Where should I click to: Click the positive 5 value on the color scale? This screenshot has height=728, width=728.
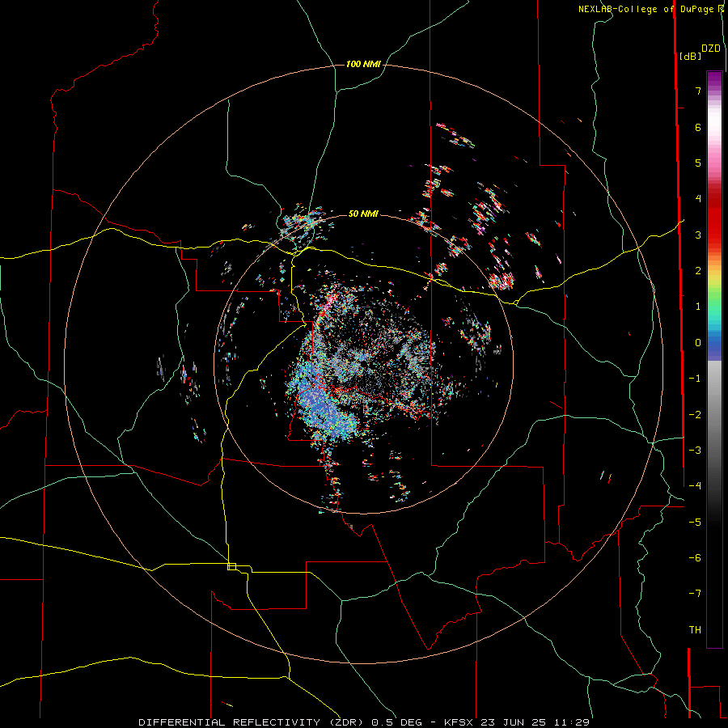[x=698, y=163]
